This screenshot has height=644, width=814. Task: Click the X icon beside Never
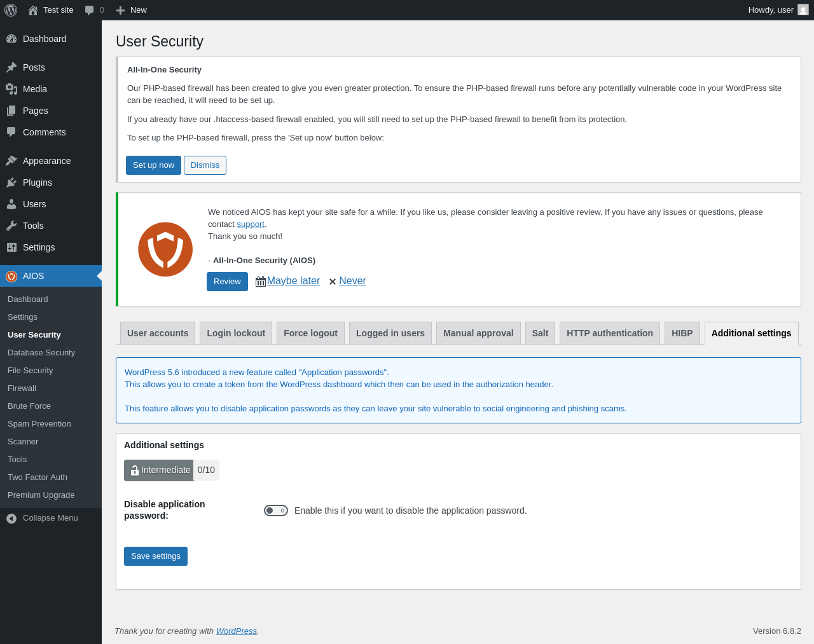333,282
